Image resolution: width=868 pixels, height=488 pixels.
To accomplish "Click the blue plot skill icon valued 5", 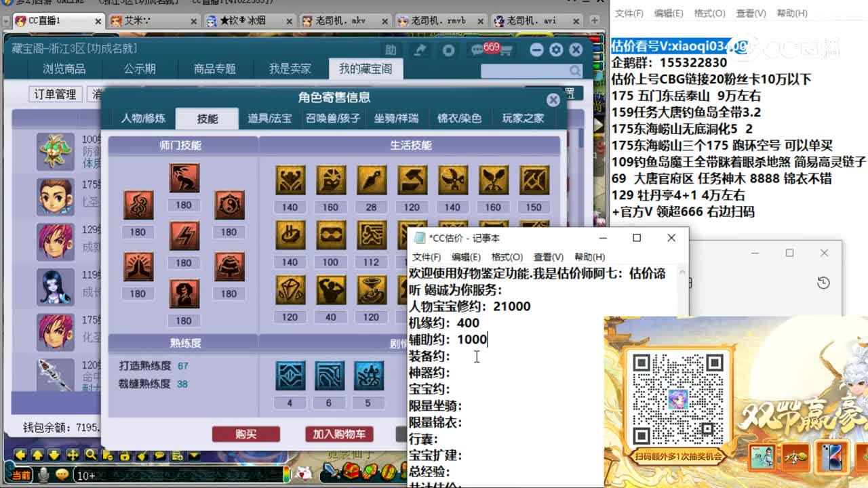I will (x=368, y=375).
